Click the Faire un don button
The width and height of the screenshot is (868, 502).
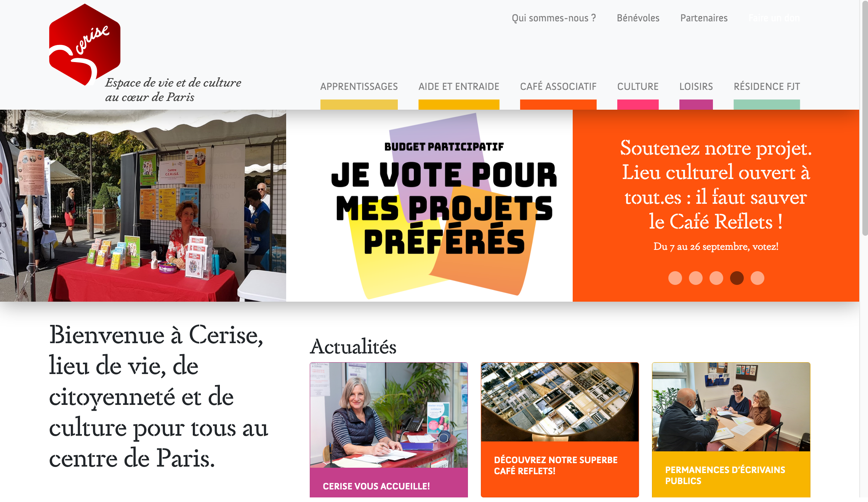click(774, 18)
